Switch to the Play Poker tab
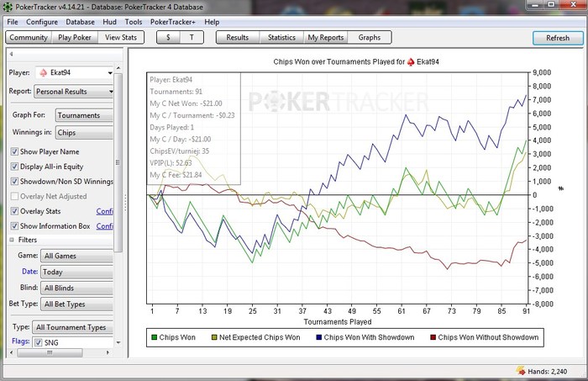Viewport: 588px width, 381px height. coord(75,38)
